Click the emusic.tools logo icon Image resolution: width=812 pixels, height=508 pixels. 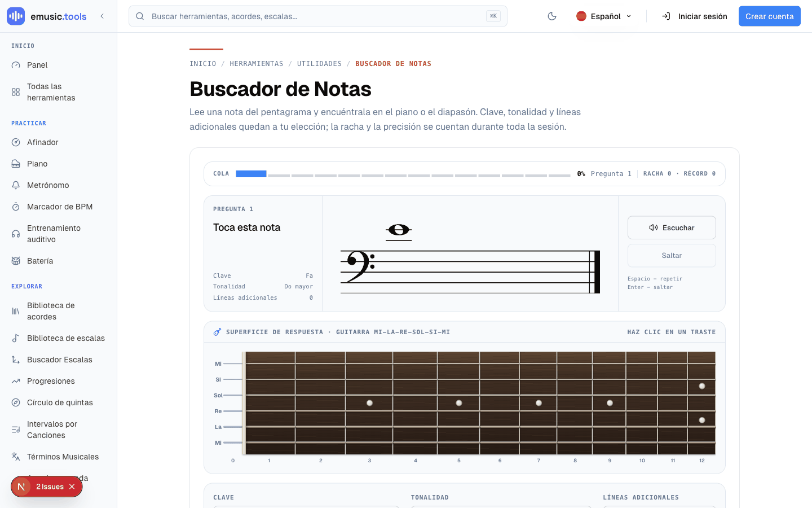click(16, 16)
